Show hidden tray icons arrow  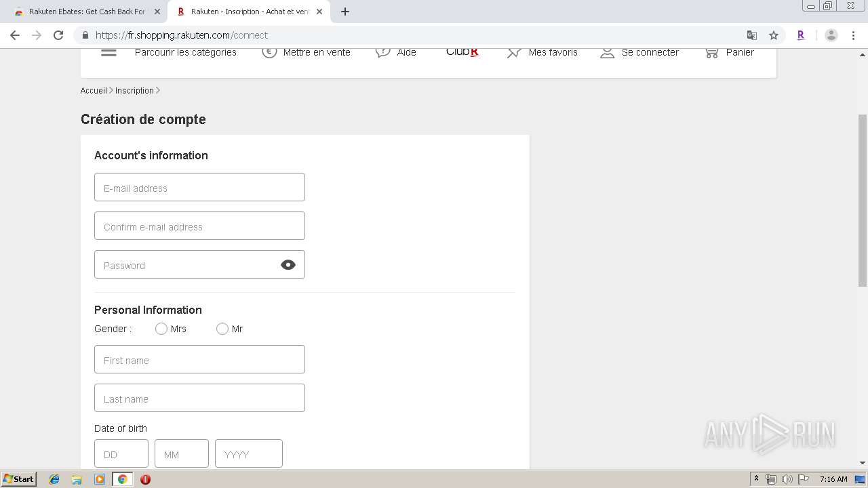(x=757, y=479)
